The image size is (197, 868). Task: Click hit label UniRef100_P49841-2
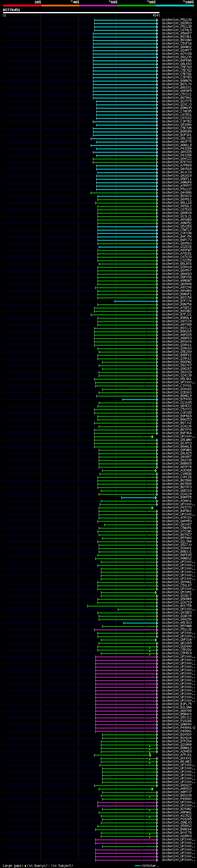point(179,728)
